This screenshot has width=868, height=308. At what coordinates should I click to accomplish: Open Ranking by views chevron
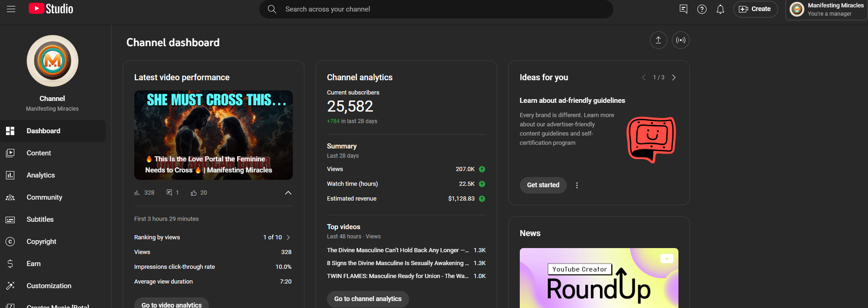click(288, 237)
